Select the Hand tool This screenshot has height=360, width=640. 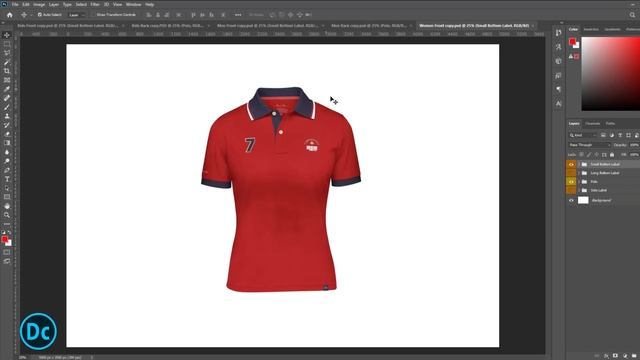(x=7, y=206)
